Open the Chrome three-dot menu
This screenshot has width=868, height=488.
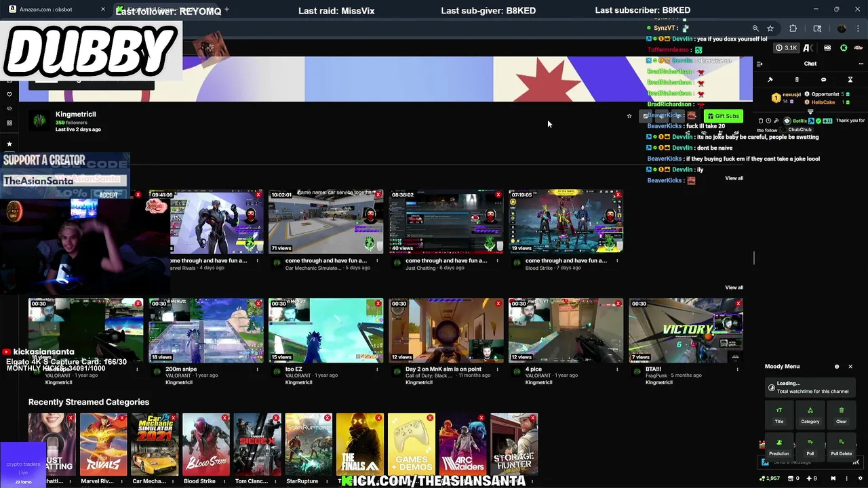pos(858,28)
